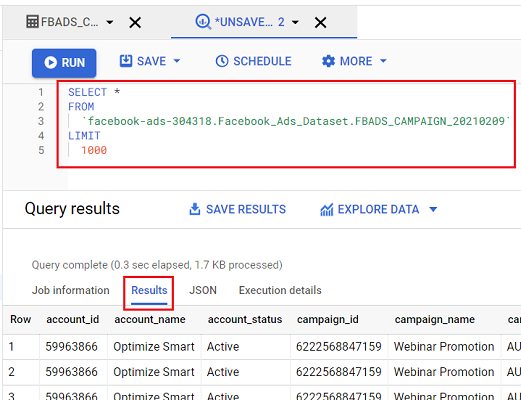
Task: Open the UNSAVE tab dropdown arrow
Action: pyautogui.click(x=295, y=23)
